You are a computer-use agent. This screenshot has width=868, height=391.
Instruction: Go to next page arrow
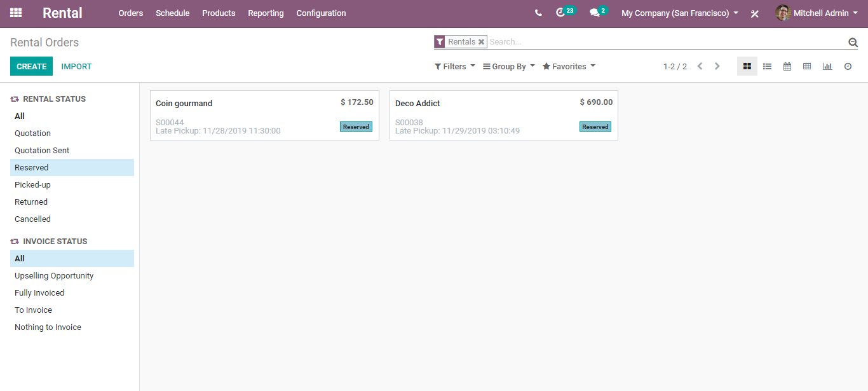tap(717, 66)
